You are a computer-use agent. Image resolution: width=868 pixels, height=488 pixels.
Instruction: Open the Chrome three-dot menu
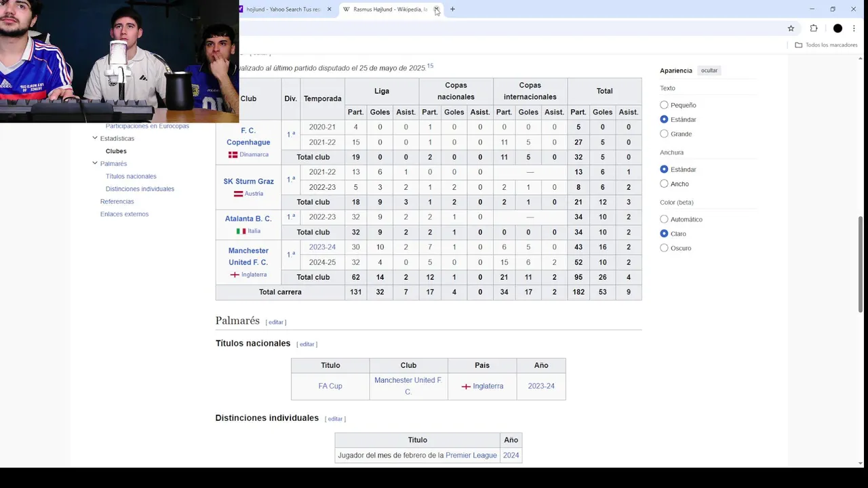855,28
